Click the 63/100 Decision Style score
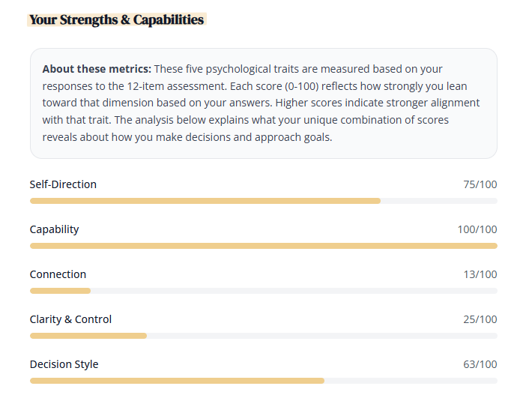The image size is (532, 395). [x=480, y=364]
